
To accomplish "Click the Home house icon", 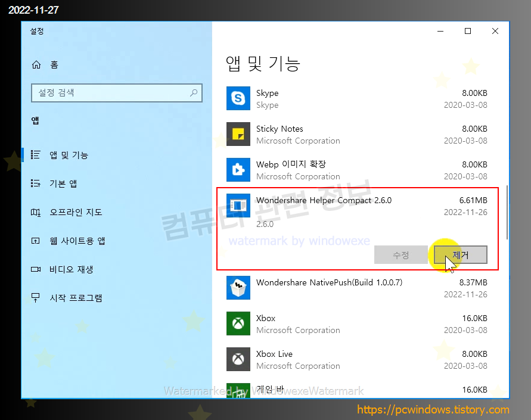I will click(x=36, y=65).
